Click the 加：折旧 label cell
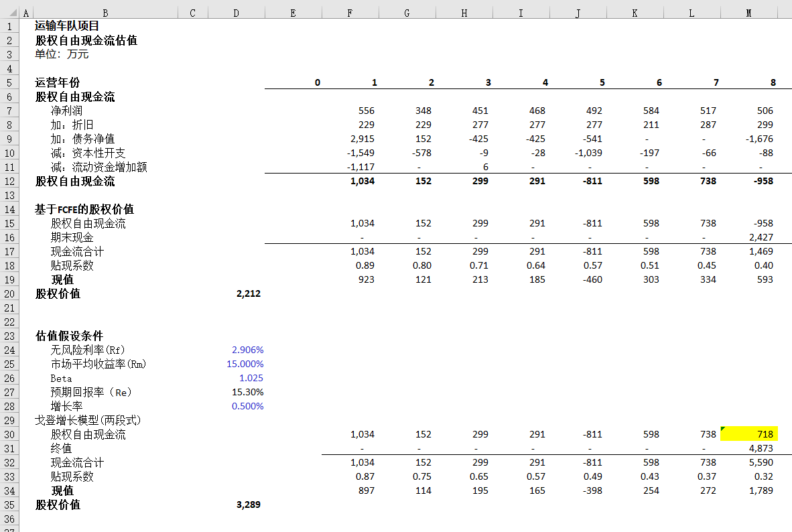Viewport: 792px width, 532px height. coord(72,125)
